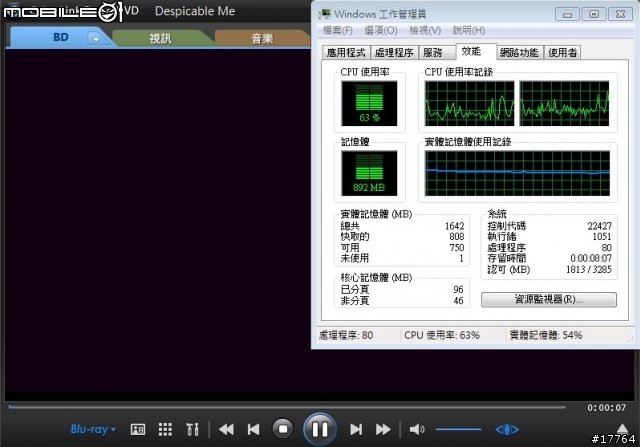
Task: Switch to the 應用程式 tab
Action: tap(346, 53)
